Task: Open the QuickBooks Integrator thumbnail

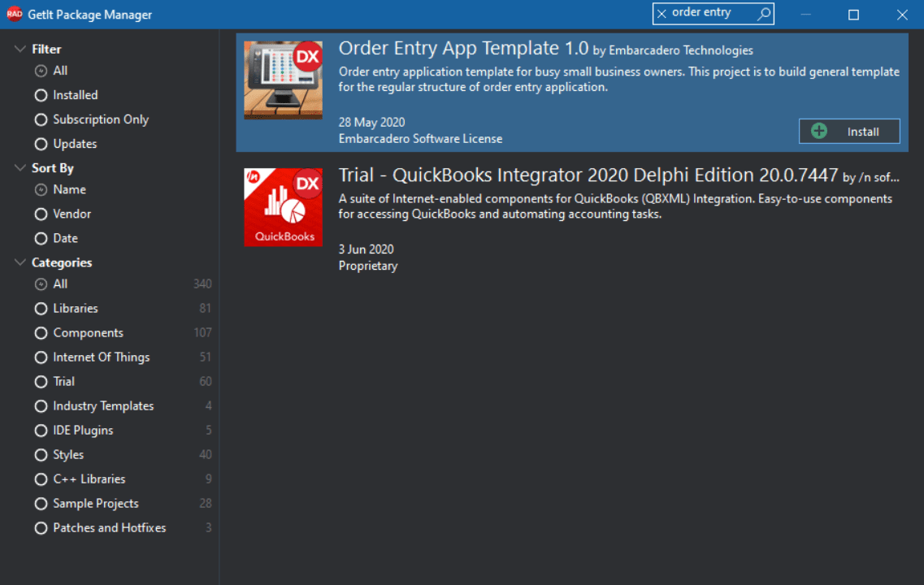Action: tap(283, 207)
